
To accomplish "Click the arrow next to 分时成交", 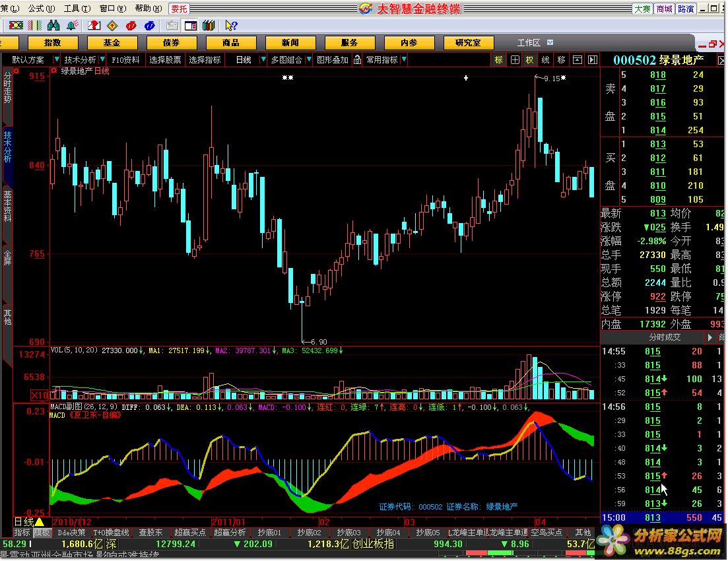I will (710, 337).
